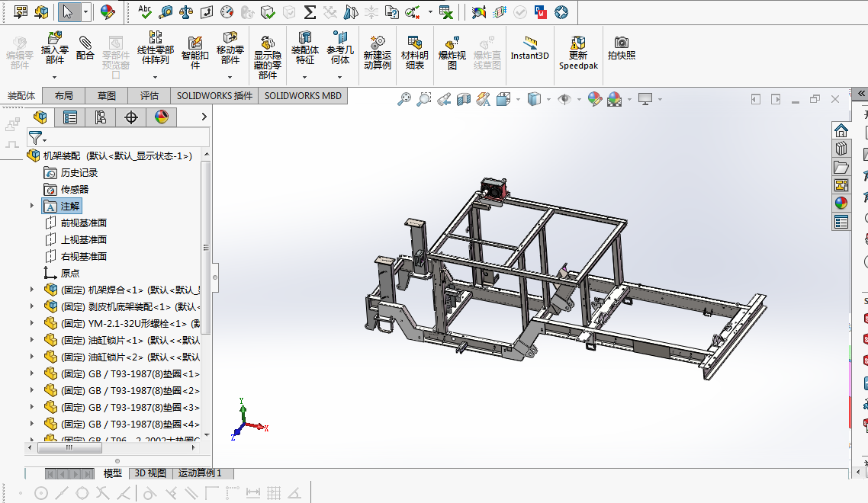
Task: Click the Sum (Σ) section properties icon
Action: tap(310, 11)
